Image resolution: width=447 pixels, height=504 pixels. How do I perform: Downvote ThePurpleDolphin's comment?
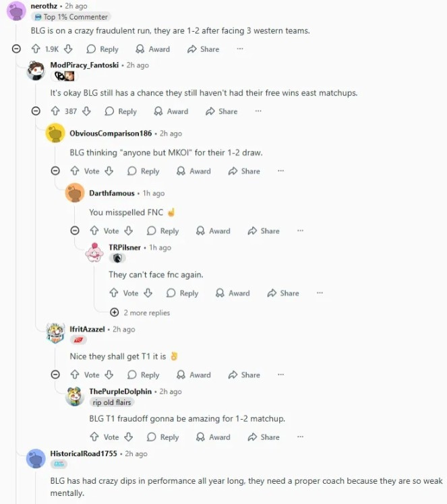[129, 437]
